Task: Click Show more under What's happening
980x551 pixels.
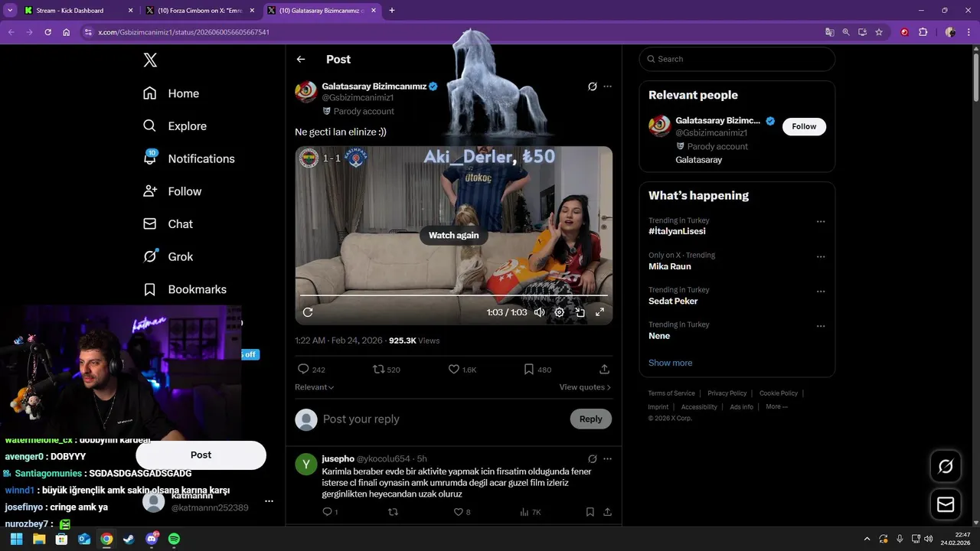Action: (670, 363)
